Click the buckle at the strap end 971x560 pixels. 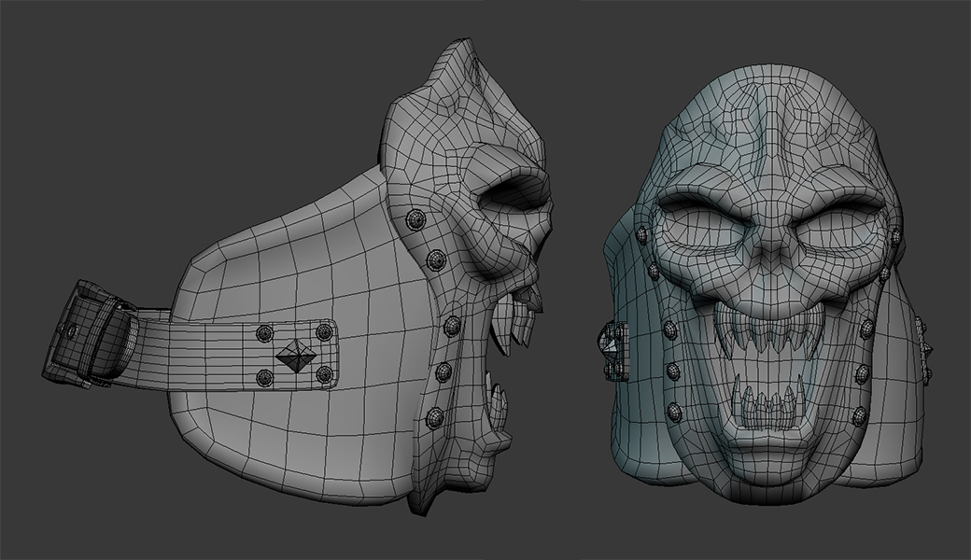[x=87, y=334]
